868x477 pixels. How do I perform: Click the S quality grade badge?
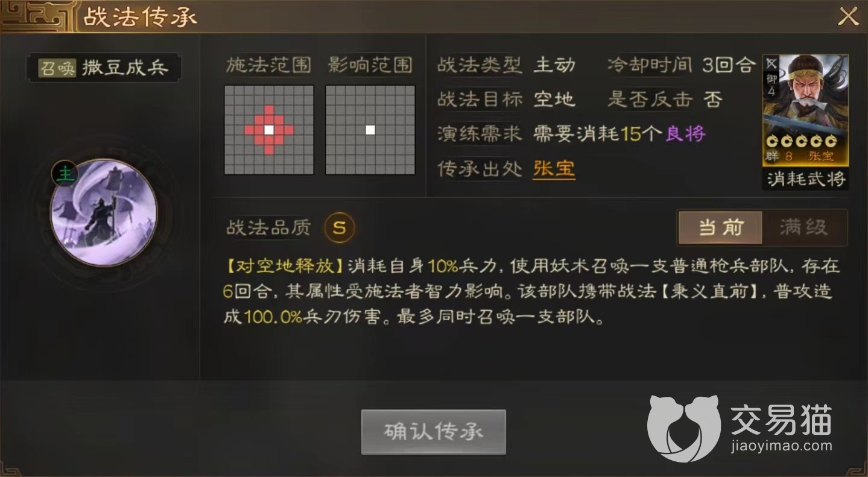[x=340, y=227]
